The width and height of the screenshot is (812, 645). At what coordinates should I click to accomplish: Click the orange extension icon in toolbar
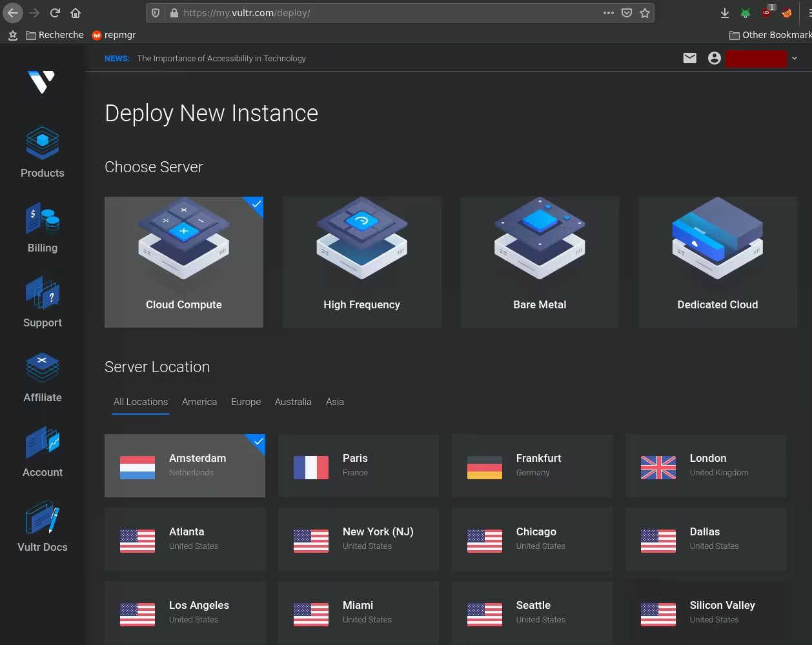pyautogui.click(x=787, y=13)
